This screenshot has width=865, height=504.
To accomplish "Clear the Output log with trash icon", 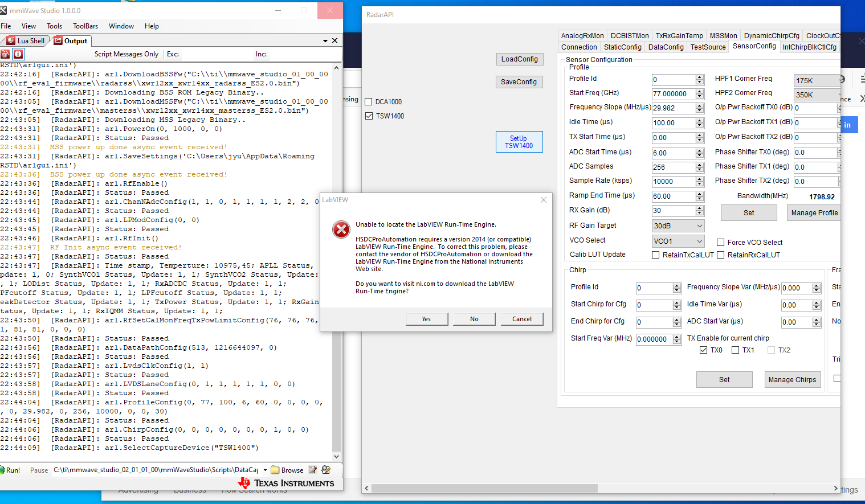I will (x=5, y=54).
